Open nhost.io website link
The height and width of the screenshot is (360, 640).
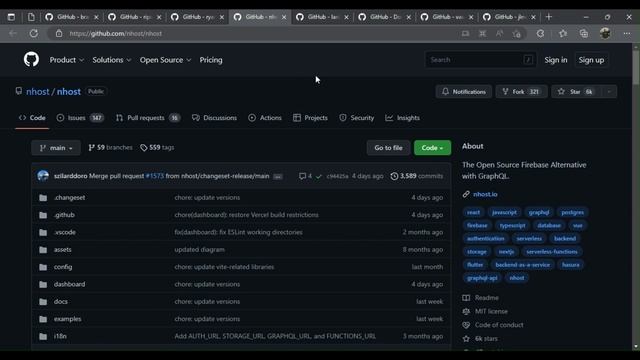coord(485,194)
